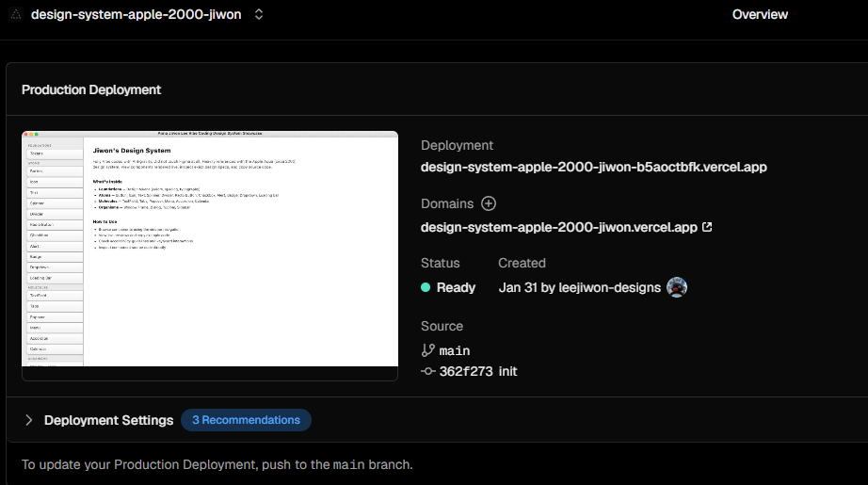The width and height of the screenshot is (868, 485).
Task: Click the green Ready status dot
Action: [426, 287]
